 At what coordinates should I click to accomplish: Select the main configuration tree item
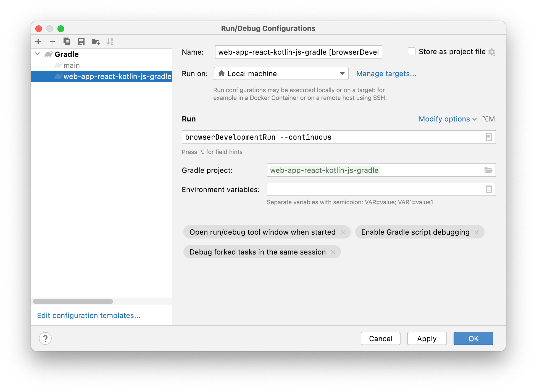(72, 65)
